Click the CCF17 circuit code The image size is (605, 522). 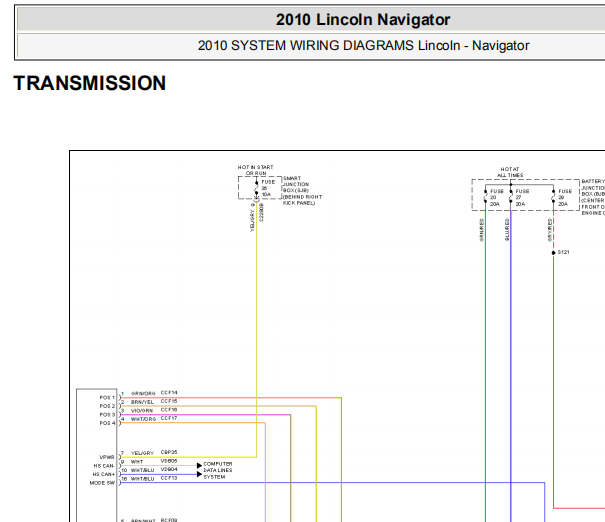tap(169, 418)
